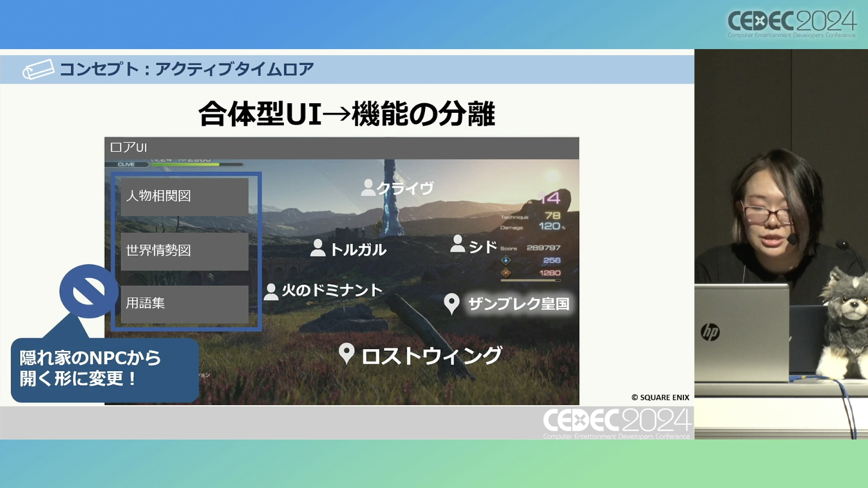Screen dimensions: 868x488
Task: Click the large pink number 14
Action: pos(550,197)
